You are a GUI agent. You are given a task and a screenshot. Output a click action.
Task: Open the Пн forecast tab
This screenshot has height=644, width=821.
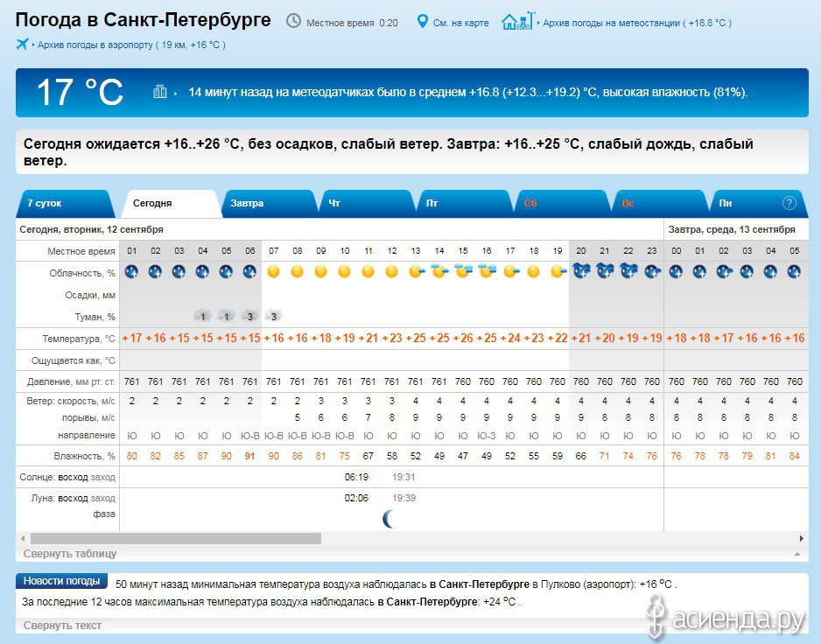(x=757, y=204)
